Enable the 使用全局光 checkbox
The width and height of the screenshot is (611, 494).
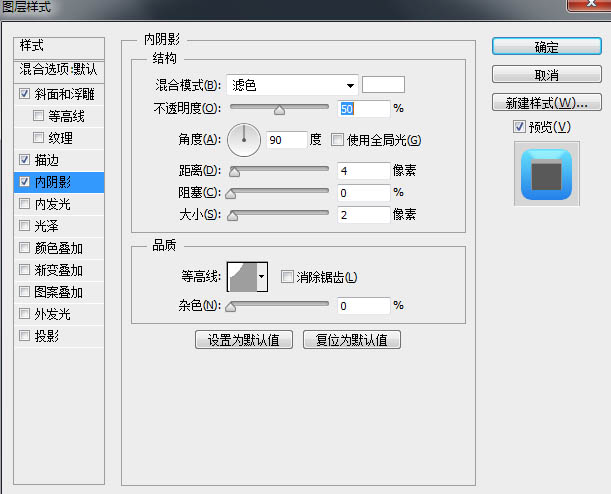(337, 139)
